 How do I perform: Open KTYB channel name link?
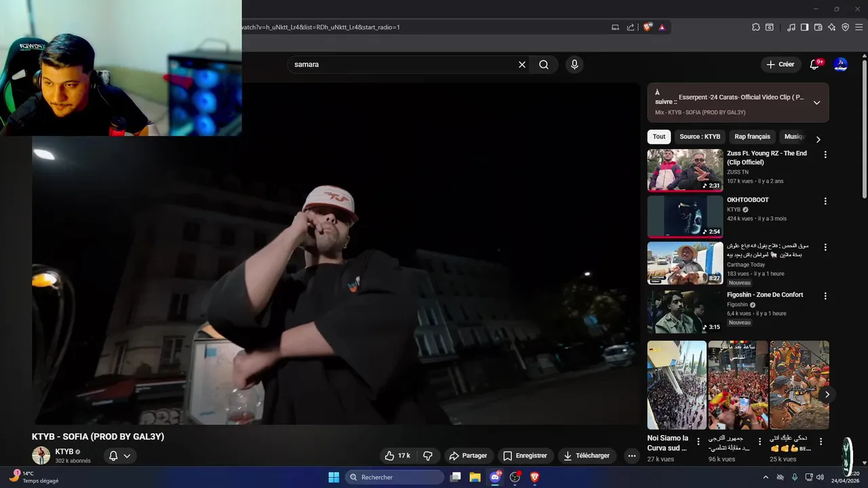pyautogui.click(x=64, y=451)
